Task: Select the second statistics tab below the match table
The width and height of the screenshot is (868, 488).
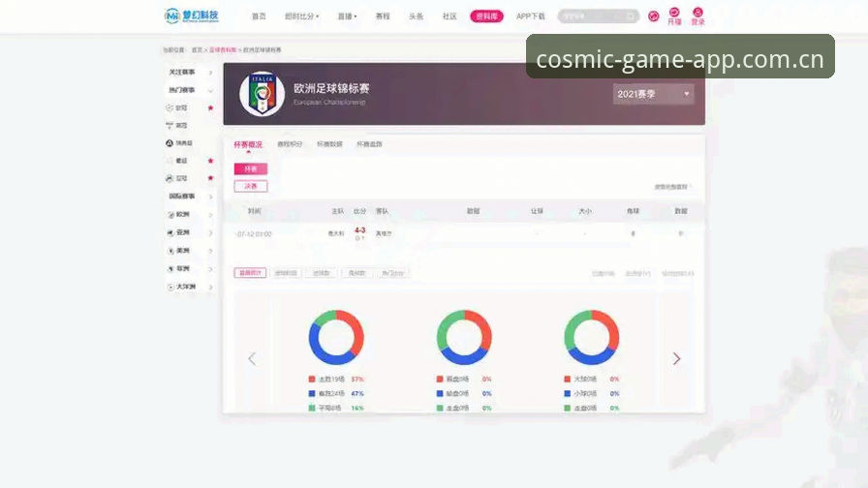Action: point(286,273)
